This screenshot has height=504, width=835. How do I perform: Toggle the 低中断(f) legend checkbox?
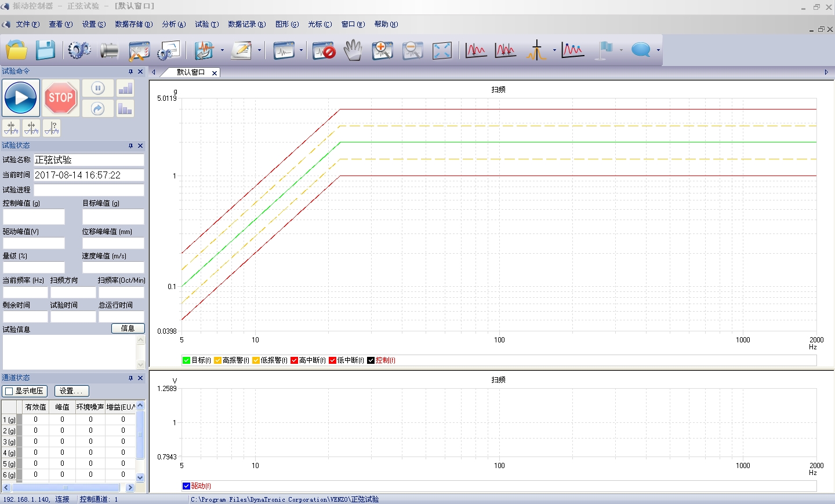click(332, 360)
